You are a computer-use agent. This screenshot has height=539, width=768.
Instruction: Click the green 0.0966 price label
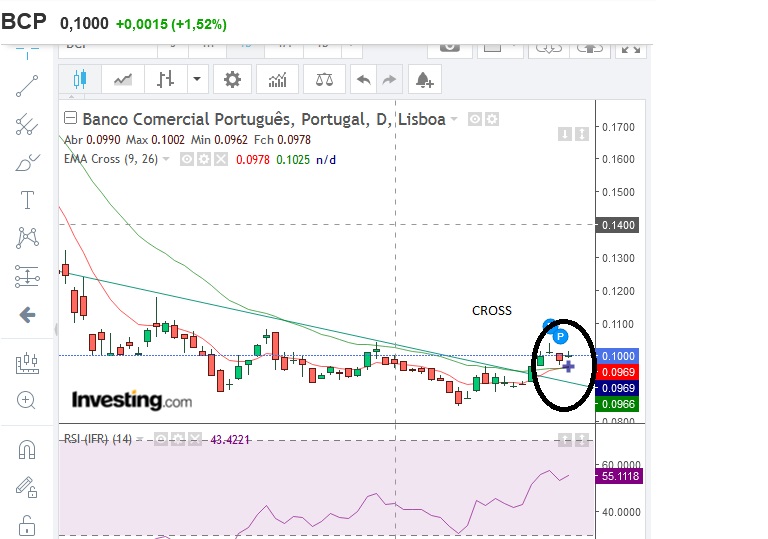click(617, 404)
